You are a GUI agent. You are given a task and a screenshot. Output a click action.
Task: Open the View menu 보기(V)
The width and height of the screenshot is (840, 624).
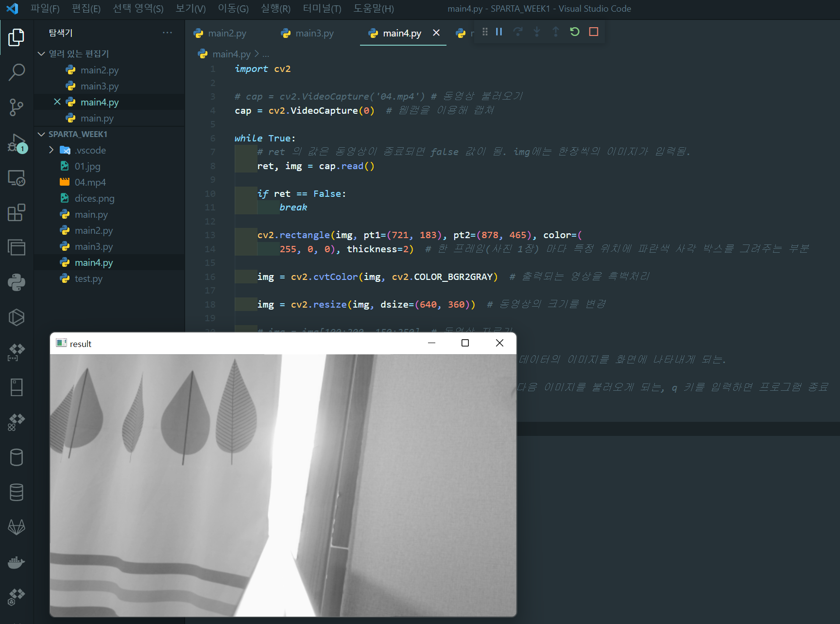[190, 8]
